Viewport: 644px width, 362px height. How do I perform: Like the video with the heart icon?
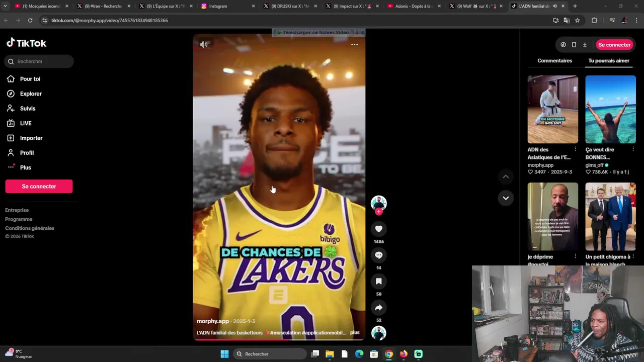tap(379, 229)
